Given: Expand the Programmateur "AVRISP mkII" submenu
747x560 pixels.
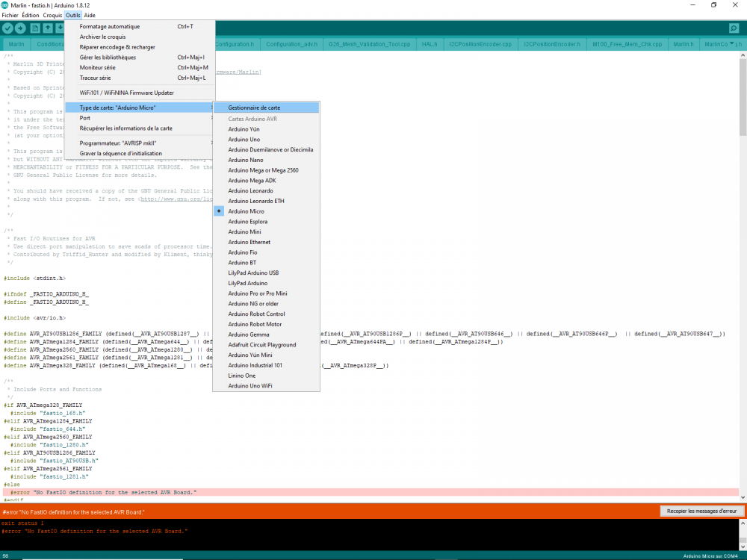Looking at the screenshot, I should click(x=139, y=143).
